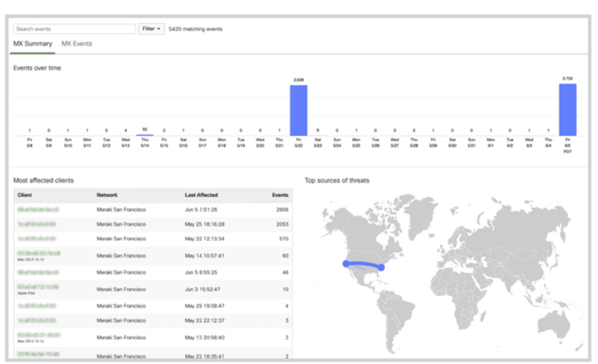Click the threat source dot on the US west coast
Viewport: 598px width, 364px height.
pos(346,264)
